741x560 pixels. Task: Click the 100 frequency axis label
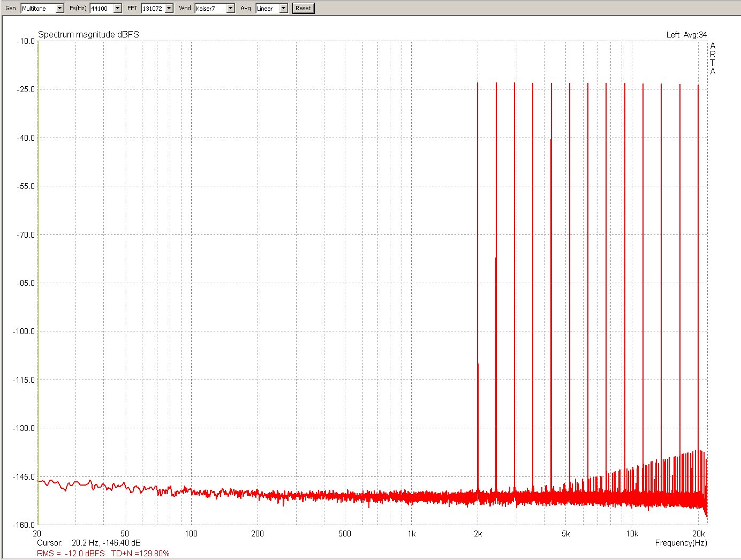(191, 534)
